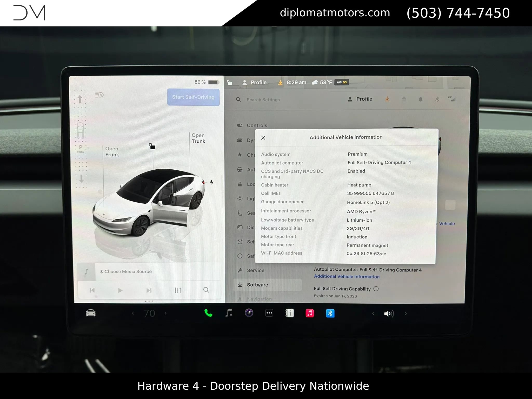
Task: Open Charging settings via the lightning bolt icon
Action: click(x=240, y=155)
